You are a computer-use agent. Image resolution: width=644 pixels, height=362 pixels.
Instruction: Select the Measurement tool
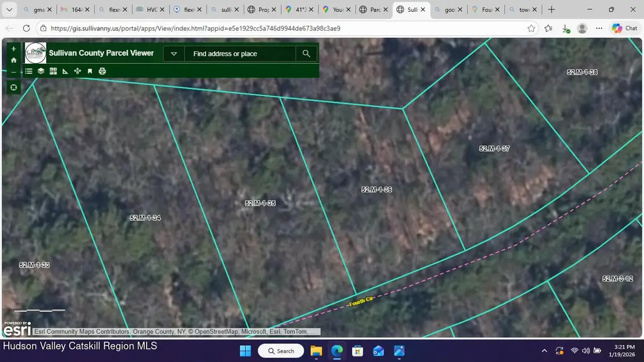(x=64, y=71)
